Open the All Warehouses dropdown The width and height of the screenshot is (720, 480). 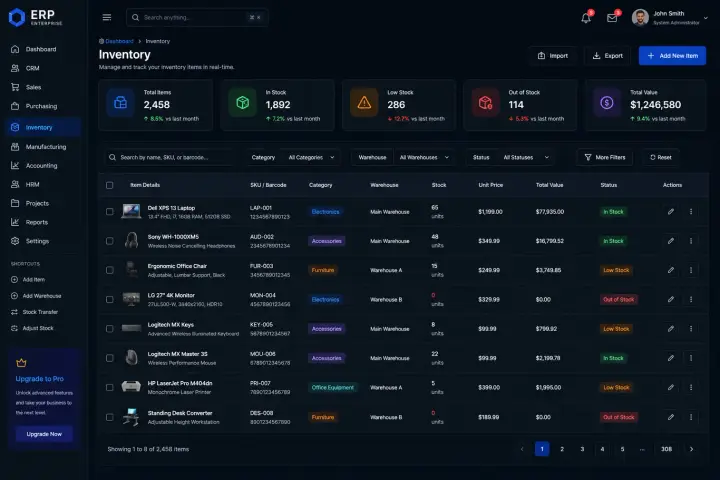[x=424, y=158]
